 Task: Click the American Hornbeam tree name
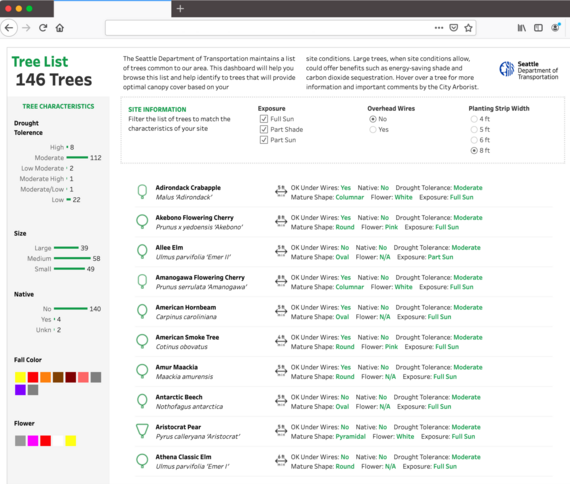point(186,307)
